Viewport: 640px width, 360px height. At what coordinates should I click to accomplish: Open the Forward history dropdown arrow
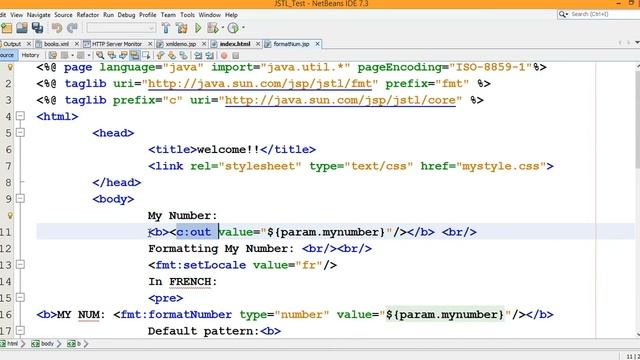click(89, 55)
